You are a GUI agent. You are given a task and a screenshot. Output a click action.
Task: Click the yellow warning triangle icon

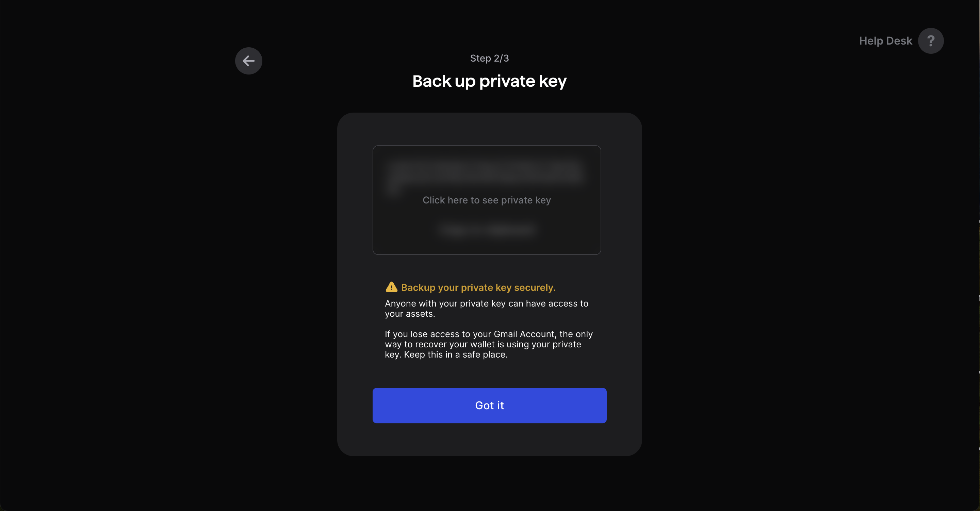pos(391,287)
